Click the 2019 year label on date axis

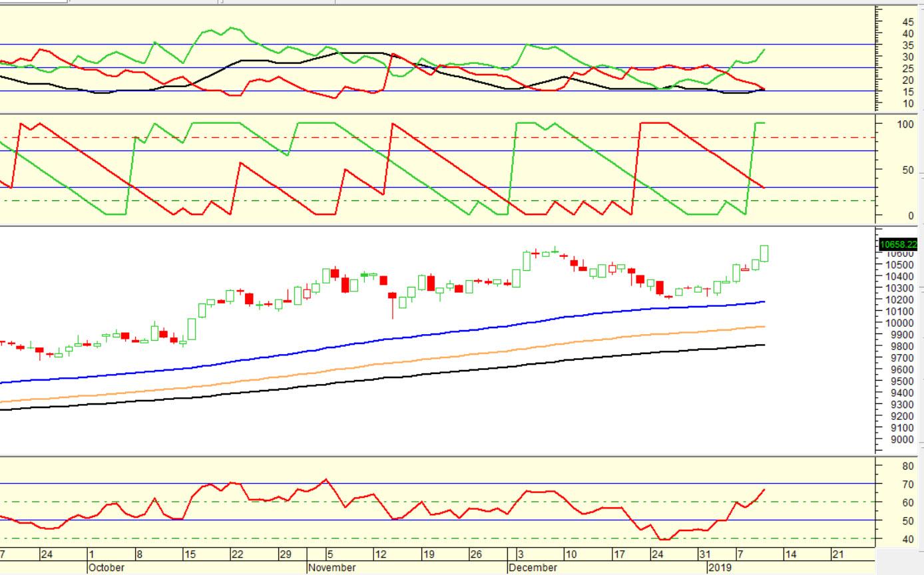(719, 568)
